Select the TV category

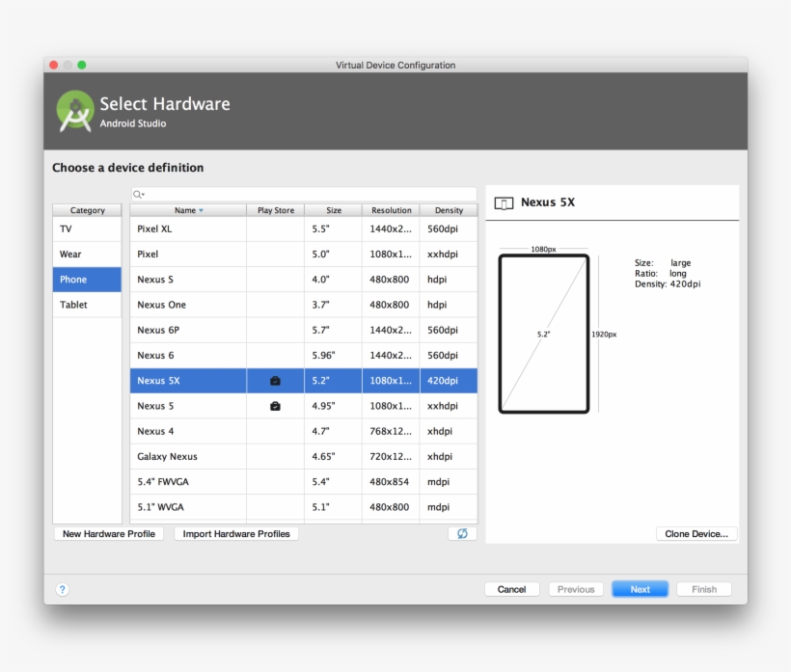coord(87,229)
